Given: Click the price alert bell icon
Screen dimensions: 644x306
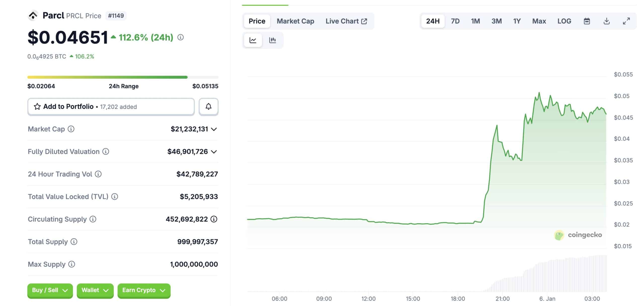Looking at the screenshot, I should (x=208, y=107).
